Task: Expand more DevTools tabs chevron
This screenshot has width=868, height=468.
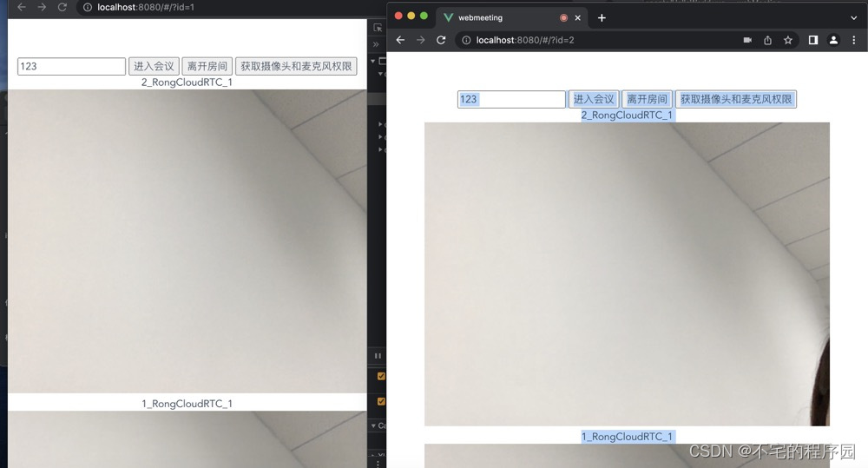Action: point(376,44)
